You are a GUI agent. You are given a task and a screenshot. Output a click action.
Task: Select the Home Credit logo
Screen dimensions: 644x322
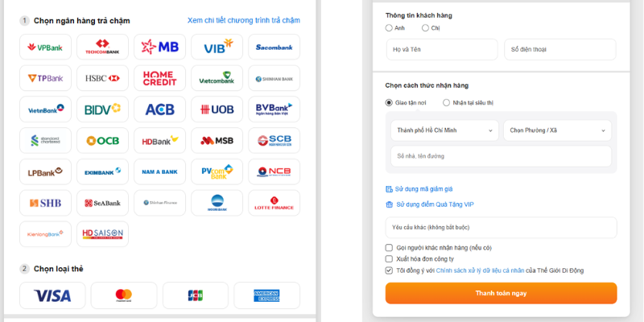(159, 79)
